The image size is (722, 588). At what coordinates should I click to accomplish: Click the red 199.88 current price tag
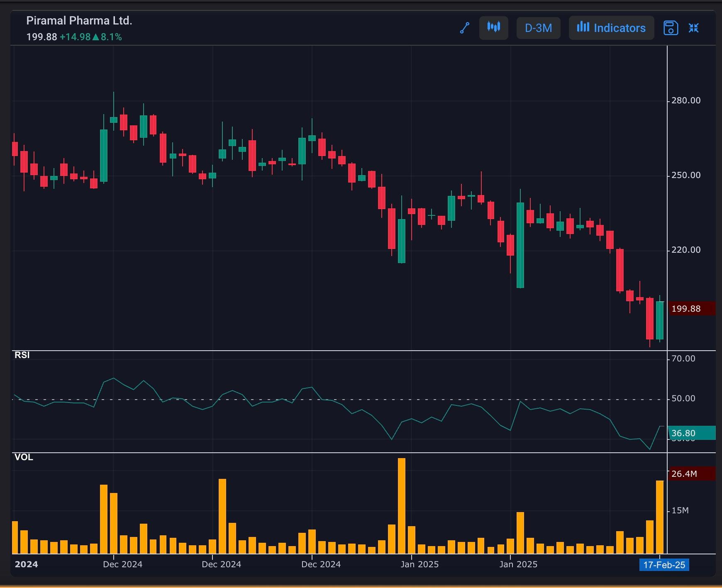coord(691,308)
